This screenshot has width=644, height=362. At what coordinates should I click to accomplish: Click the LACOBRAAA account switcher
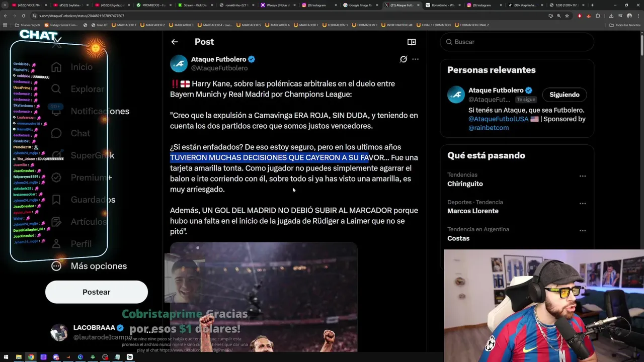click(x=96, y=332)
